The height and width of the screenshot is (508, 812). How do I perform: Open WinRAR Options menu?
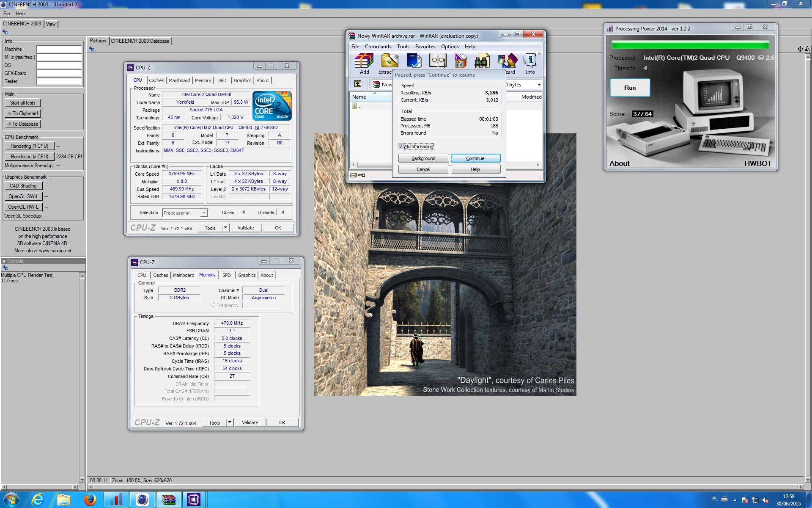[450, 47]
